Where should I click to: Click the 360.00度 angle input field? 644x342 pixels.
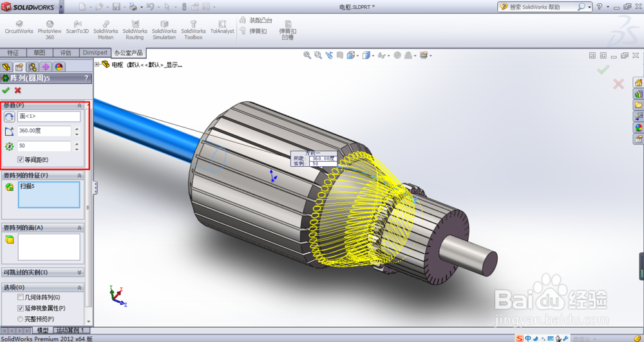44,131
